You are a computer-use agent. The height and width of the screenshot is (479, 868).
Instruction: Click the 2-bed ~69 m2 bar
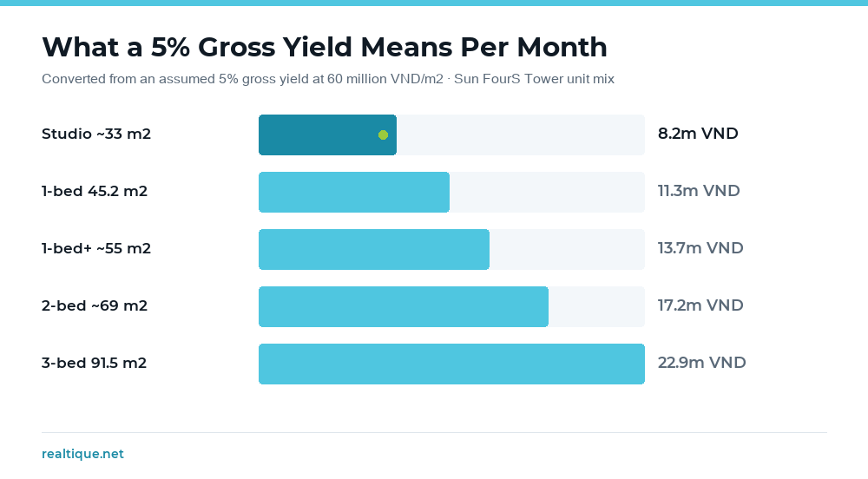tap(404, 306)
